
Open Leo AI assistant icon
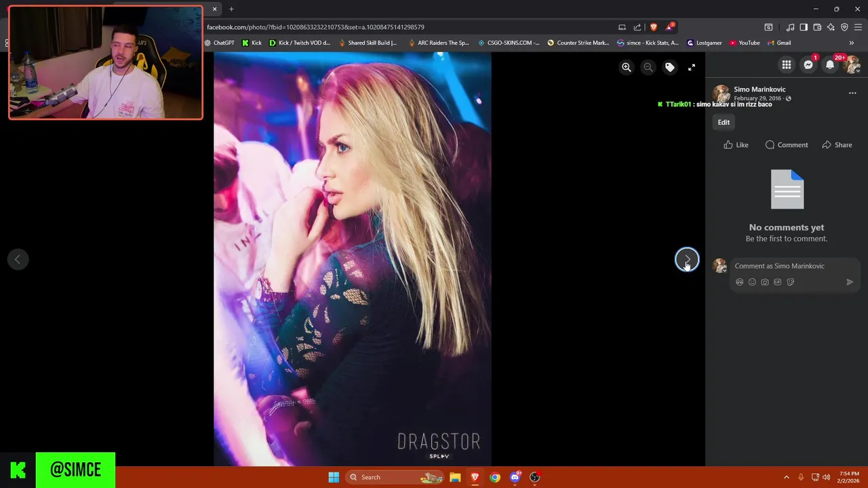(x=831, y=27)
